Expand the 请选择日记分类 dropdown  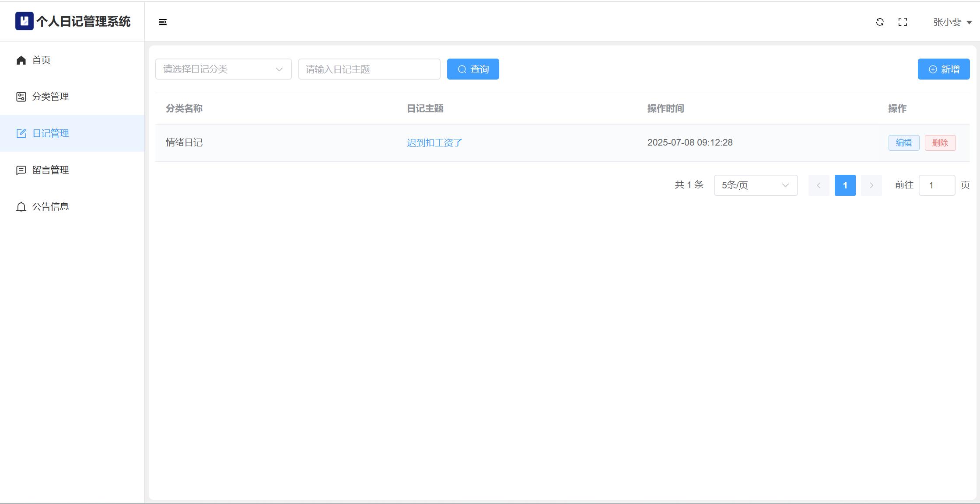click(x=223, y=69)
